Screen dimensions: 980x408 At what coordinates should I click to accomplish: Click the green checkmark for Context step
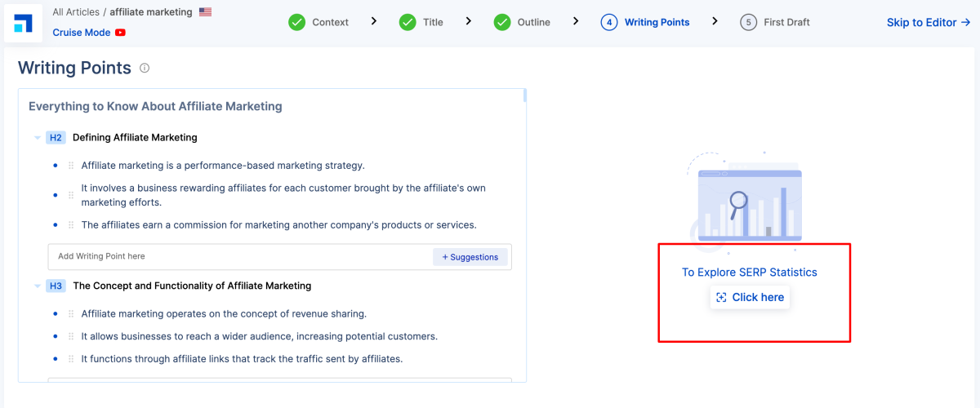296,22
